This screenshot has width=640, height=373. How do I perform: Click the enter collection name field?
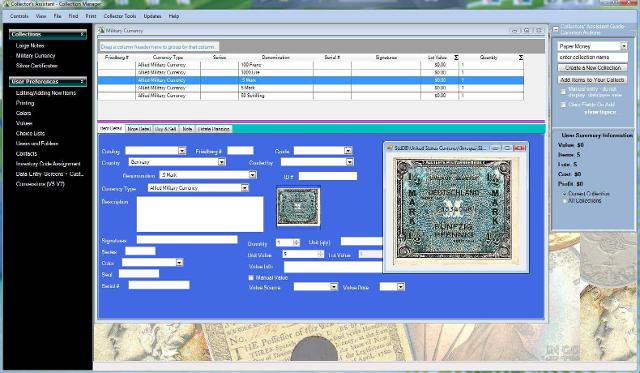[593, 57]
